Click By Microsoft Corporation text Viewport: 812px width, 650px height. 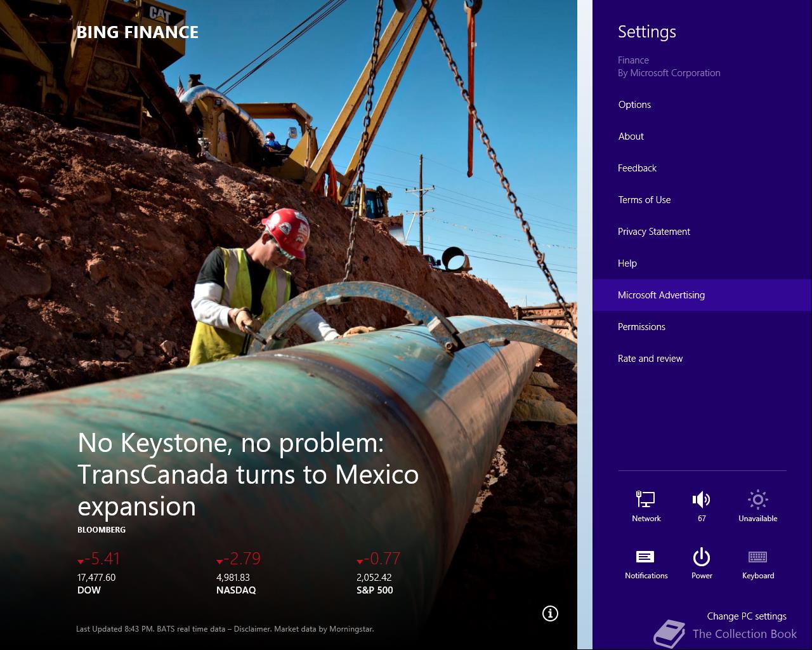pyautogui.click(x=669, y=73)
